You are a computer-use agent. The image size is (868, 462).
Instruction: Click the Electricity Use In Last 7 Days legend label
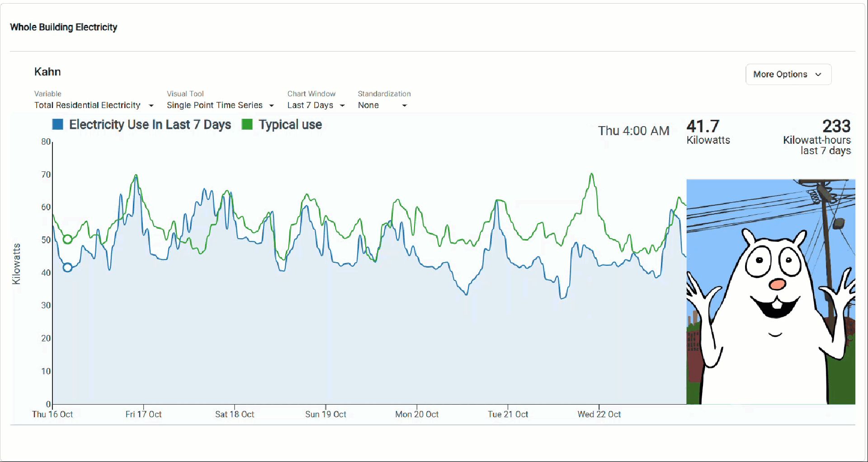(150, 124)
